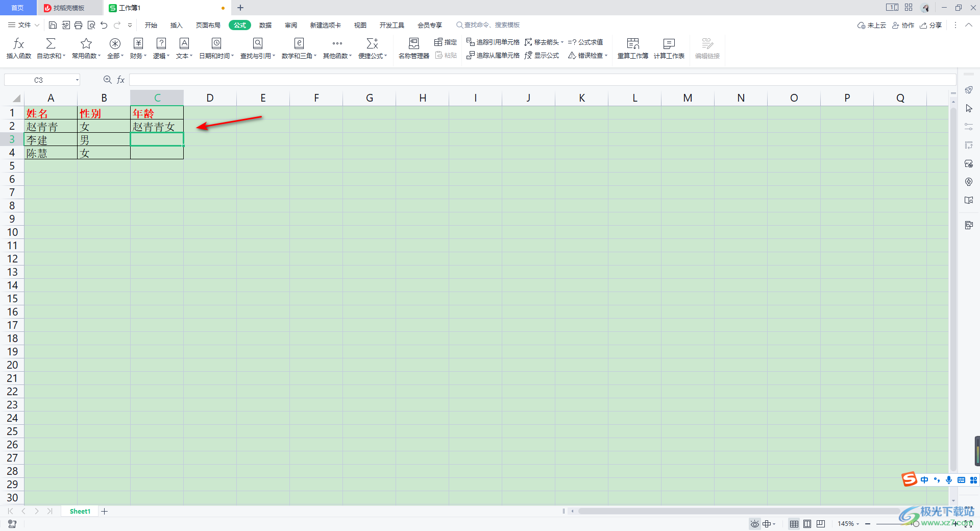Click 计算工作表 calculate sheet icon

pos(669,43)
